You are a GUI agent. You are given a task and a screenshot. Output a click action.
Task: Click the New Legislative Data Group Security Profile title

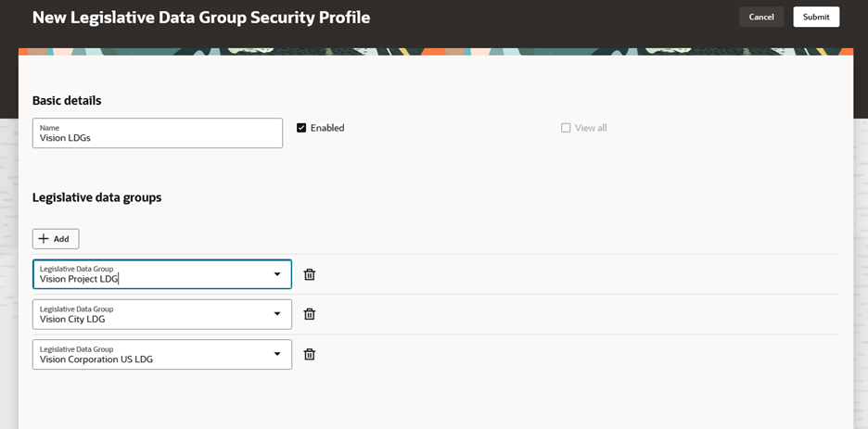[x=201, y=18]
